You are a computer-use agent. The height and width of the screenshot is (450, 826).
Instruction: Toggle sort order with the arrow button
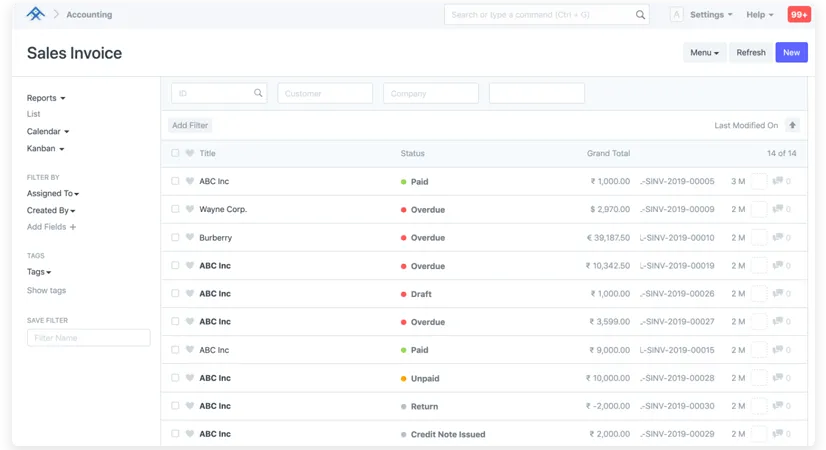pyautogui.click(x=793, y=125)
